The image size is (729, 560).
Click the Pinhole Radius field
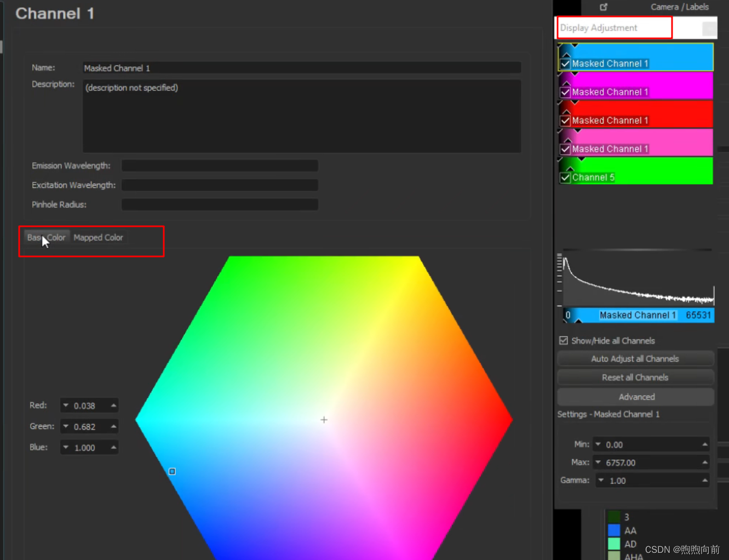pos(220,205)
